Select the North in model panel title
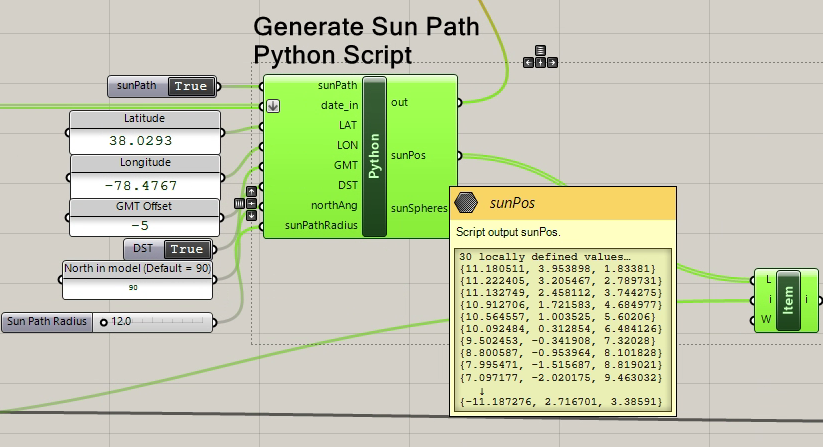 click(138, 268)
